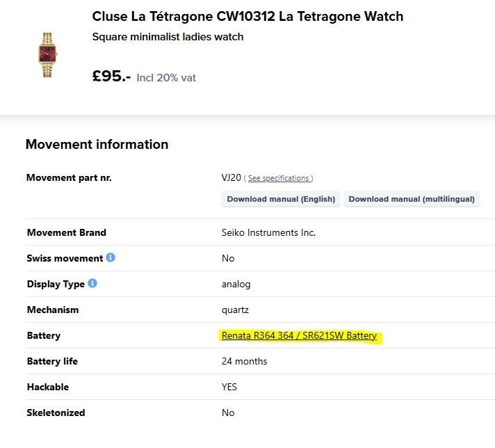This screenshot has width=495, height=448.
Task: Open the Cluse watch product thumbnail
Action: pyautogui.click(x=47, y=55)
